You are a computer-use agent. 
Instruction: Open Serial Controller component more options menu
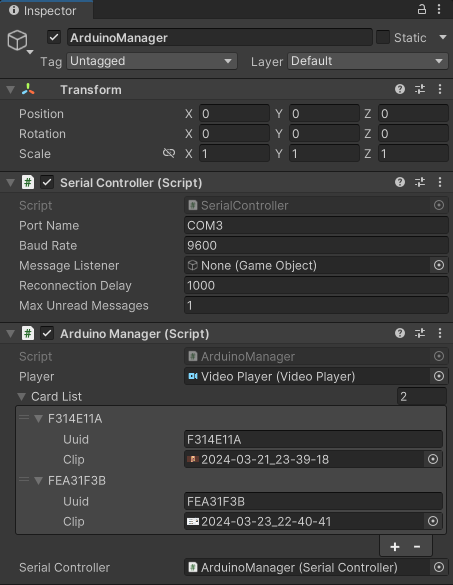point(440,182)
